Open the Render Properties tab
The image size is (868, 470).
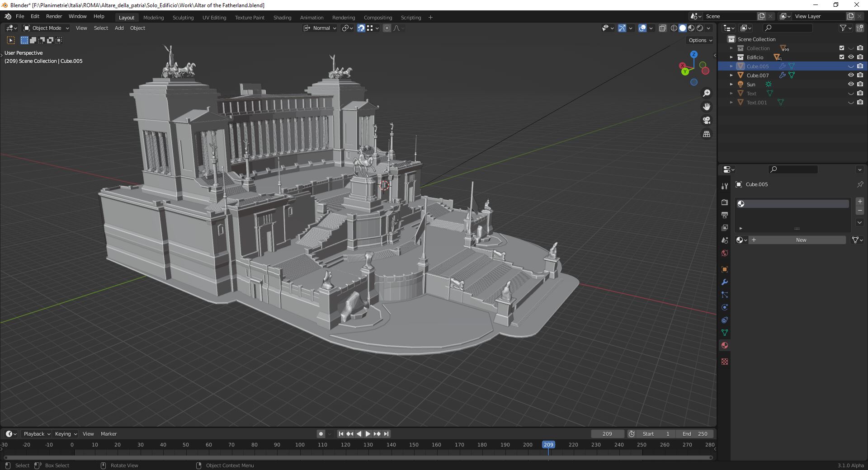coord(724,202)
